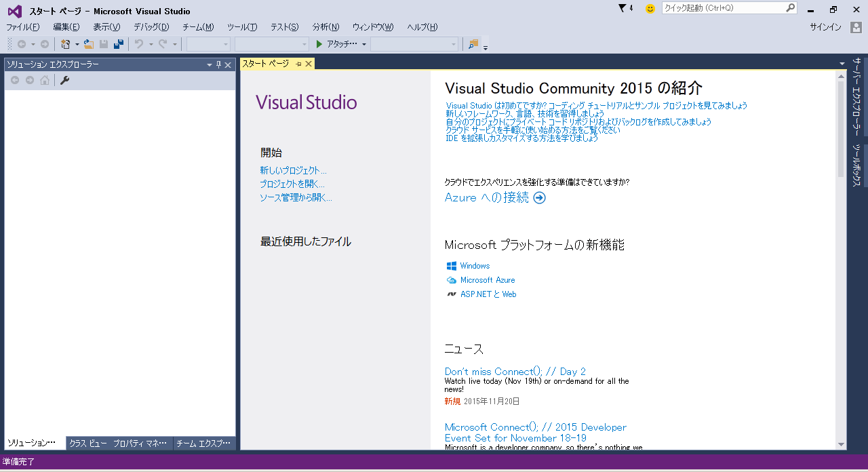Close the Solution Explorer panel
The image size is (868, 472).
coord(228,64)
